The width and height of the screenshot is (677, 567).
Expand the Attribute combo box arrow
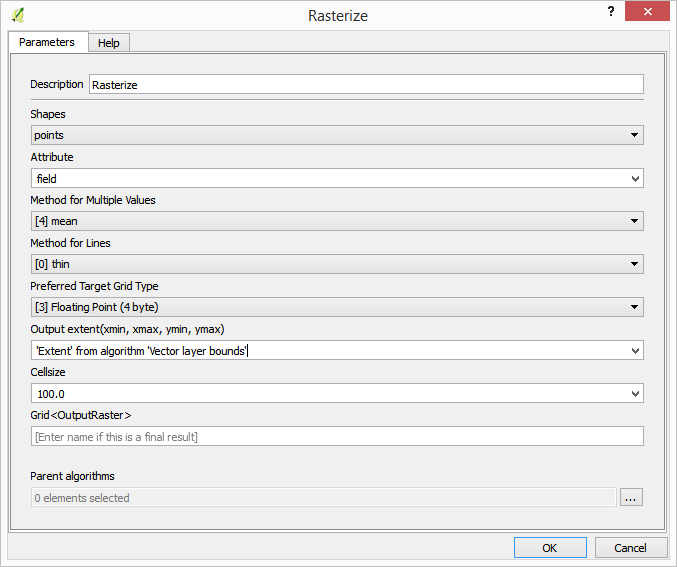pyautogui.click(x=635, y=179)
